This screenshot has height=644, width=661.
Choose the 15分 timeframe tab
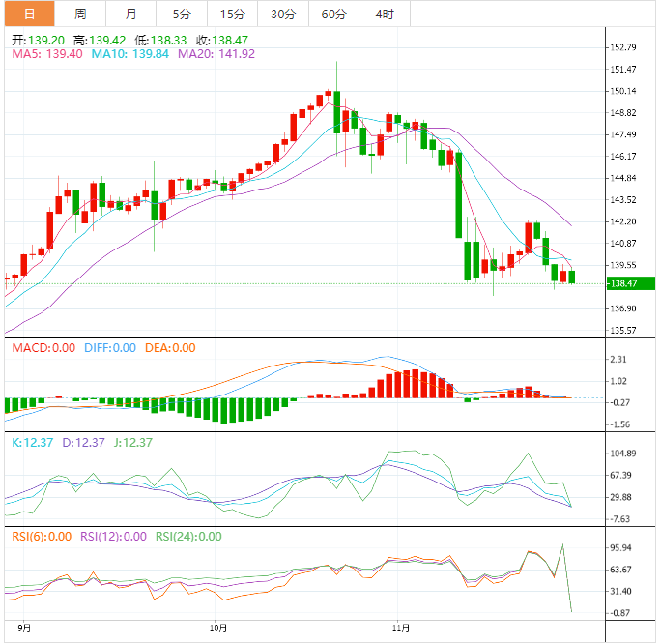pos(232,14)
